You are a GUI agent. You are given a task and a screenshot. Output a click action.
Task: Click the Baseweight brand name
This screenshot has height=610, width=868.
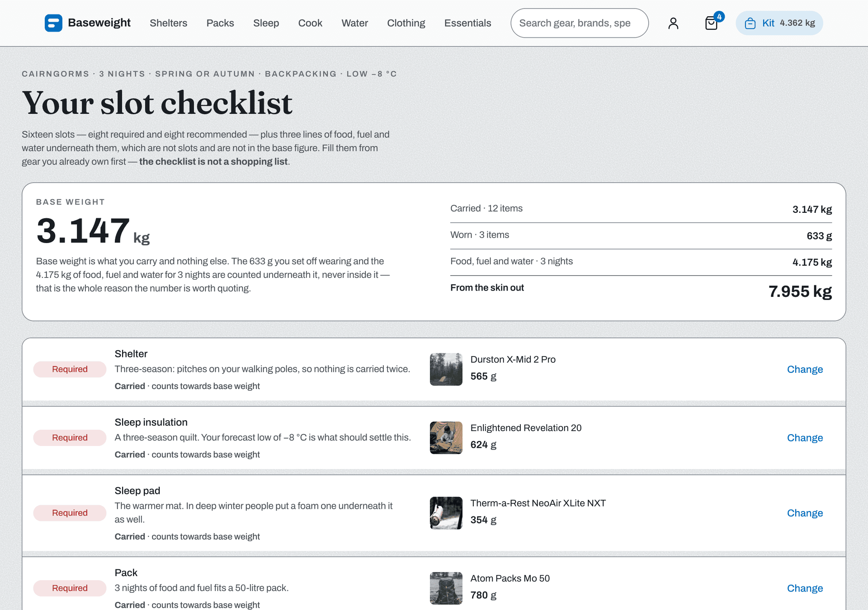coord(99,23)
